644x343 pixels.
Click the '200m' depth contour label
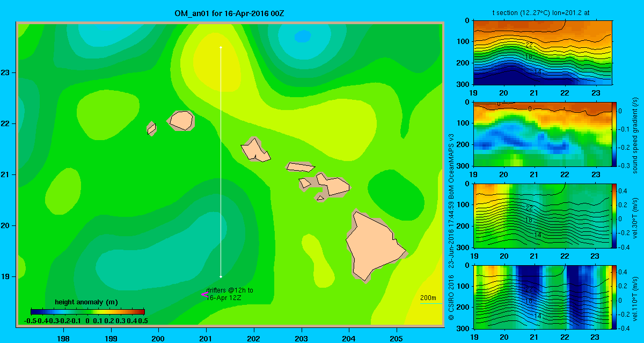coord(428,298)
